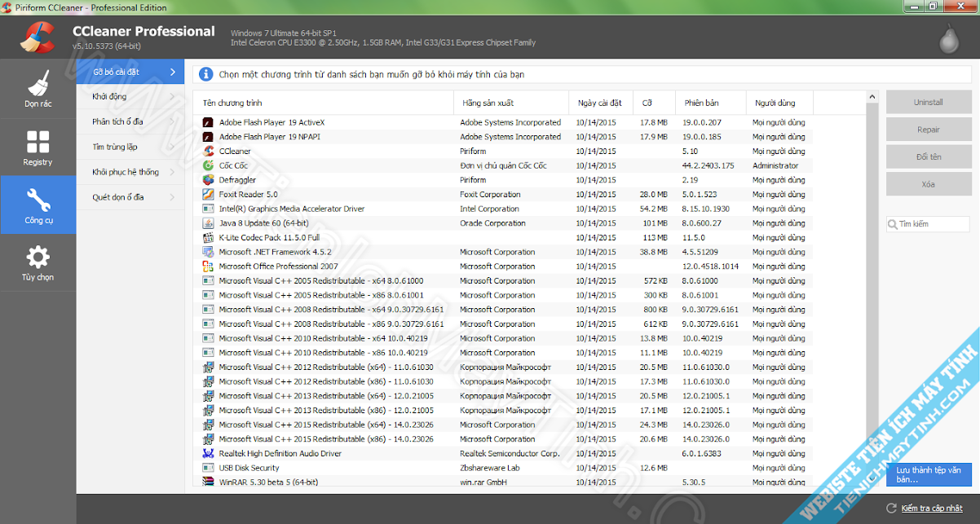Sort by the Cỡ size column header
This screenshot has width=980, height=524.
coord(655,103)
